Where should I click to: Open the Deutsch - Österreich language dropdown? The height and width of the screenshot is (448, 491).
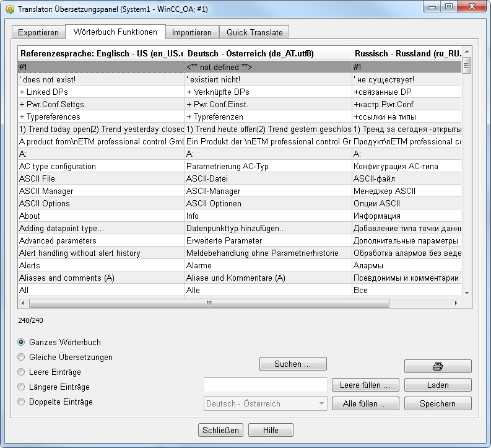tap(265, 403)
